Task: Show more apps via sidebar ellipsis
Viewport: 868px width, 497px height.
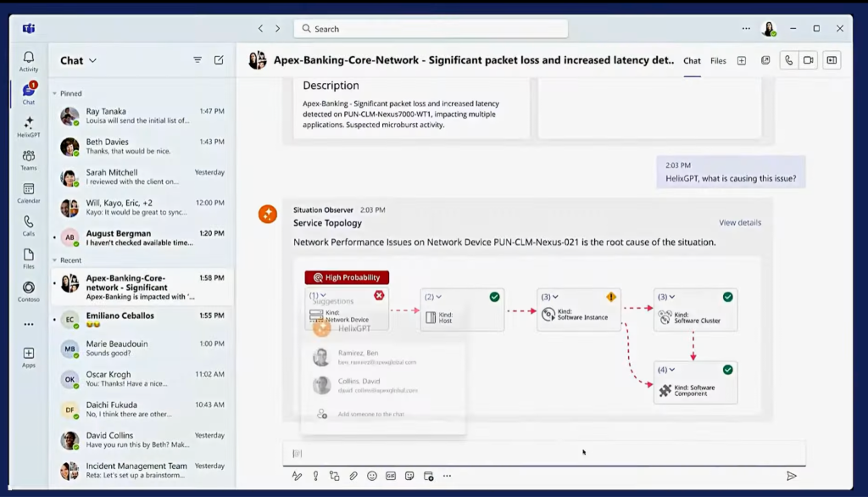Action: point(29,325)
